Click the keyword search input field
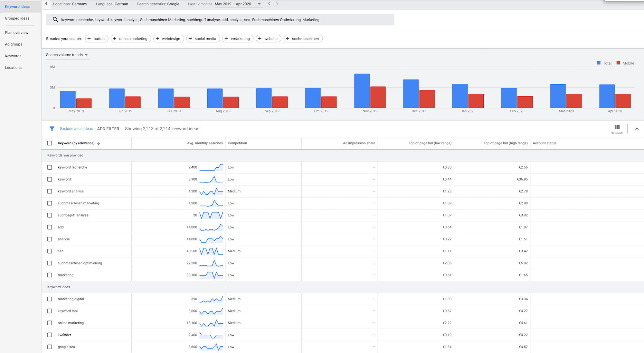 tap(220, 20)
